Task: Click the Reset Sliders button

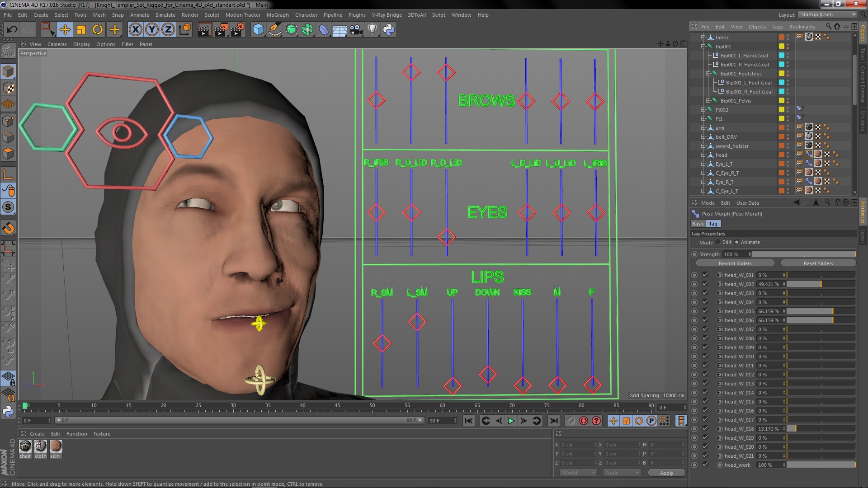Action: (818, 263)
